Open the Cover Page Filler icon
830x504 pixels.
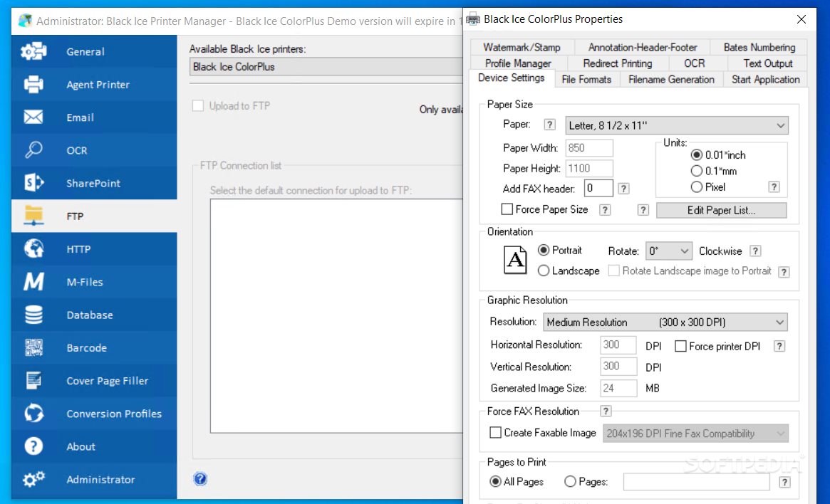(33, 380)
